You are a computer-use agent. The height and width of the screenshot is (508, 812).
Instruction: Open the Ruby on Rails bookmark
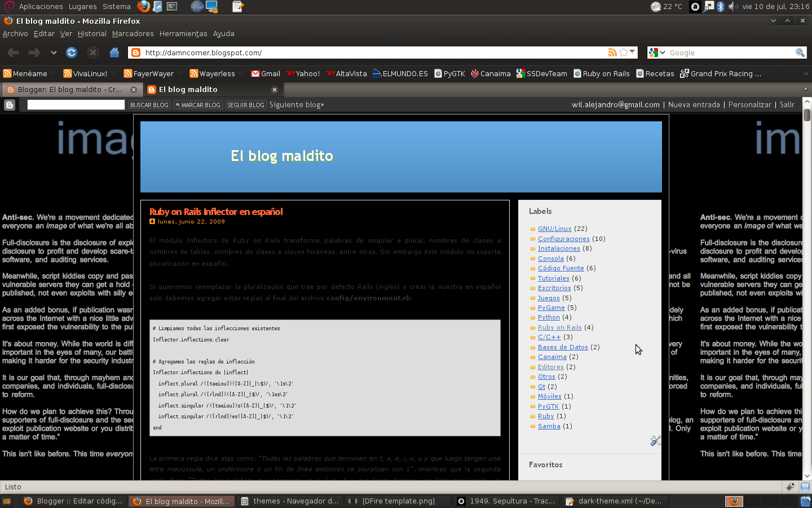602,73
